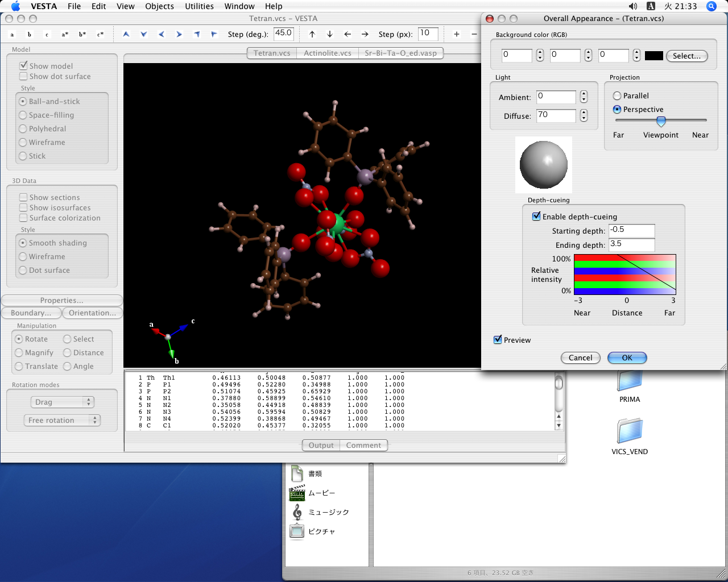
Task: Select the Distance manipulation mode
Action: pyautogui.click(x=67, y=352)
